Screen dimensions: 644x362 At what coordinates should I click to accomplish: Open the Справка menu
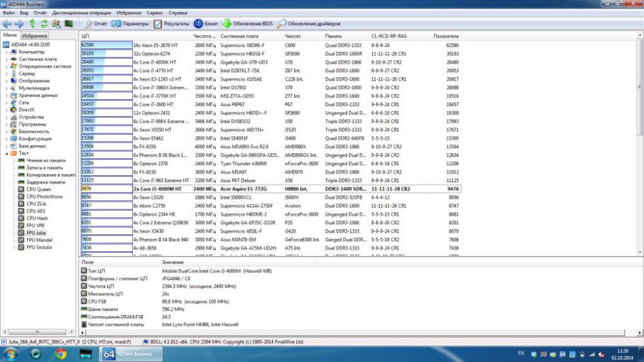[x=178, y=13]
